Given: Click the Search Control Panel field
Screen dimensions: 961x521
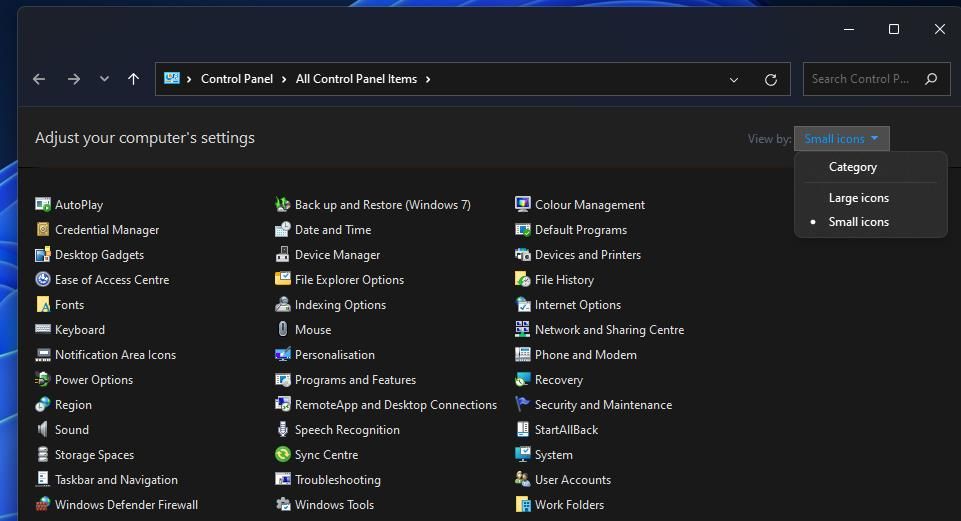Looking at the screenshot, I should [860, 79].
